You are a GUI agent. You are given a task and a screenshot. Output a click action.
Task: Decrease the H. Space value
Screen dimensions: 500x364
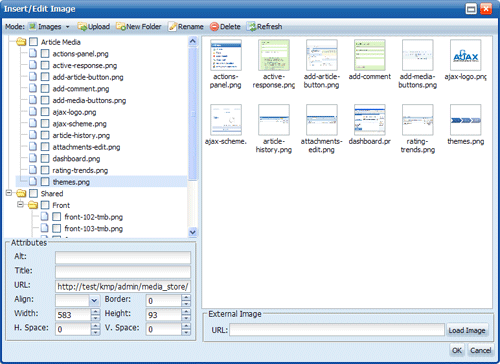(x=95, y=332)
